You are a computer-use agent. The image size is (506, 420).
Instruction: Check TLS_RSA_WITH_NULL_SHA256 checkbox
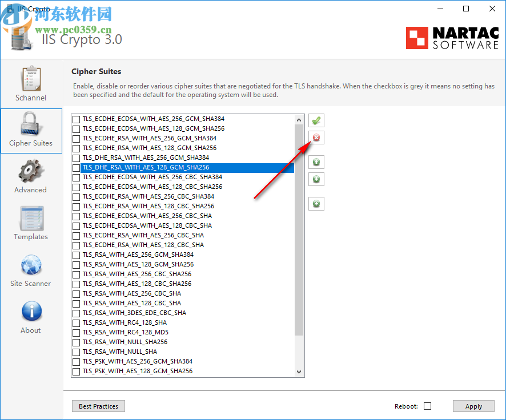click(x=76, y=342)
